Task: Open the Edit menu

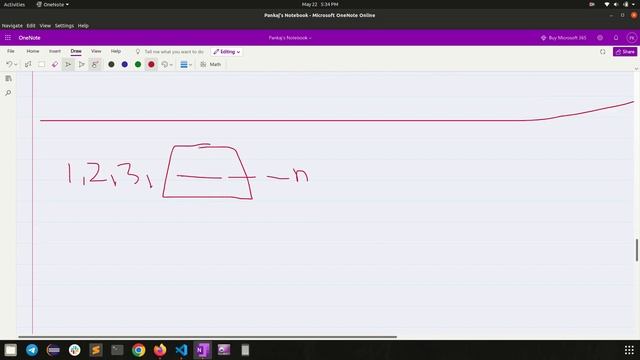Action: (31, 26)
